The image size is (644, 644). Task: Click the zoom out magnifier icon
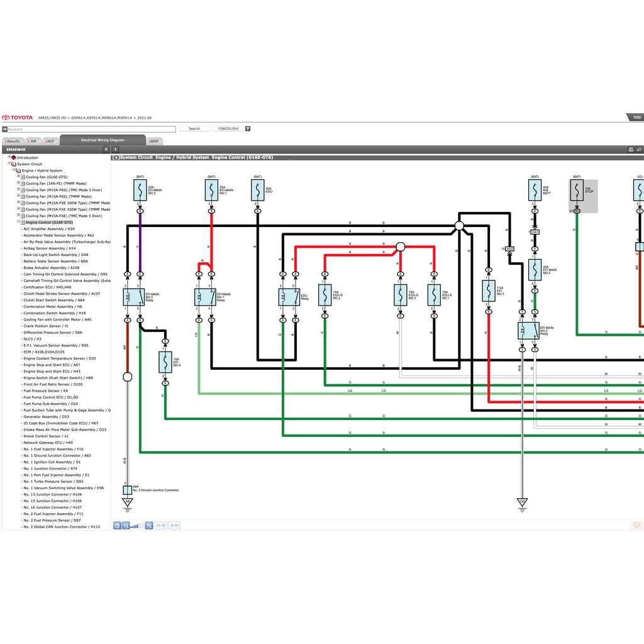(126, 525)
